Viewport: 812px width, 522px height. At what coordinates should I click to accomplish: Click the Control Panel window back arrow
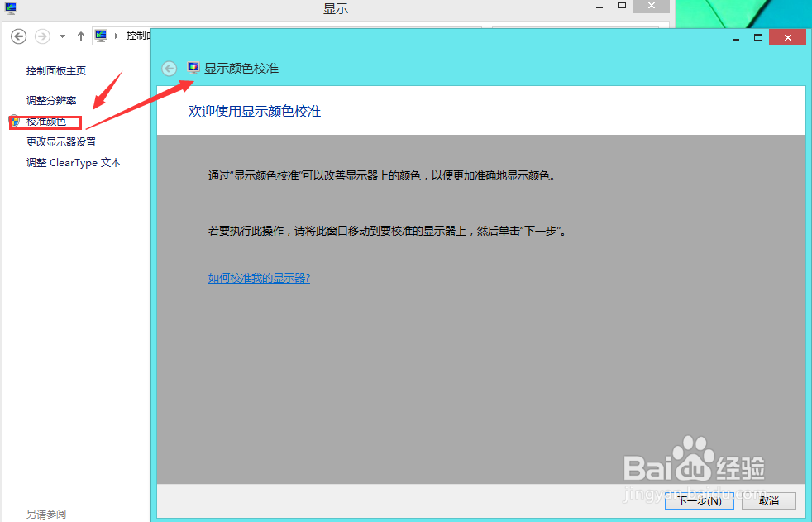[x=18, y=36]
